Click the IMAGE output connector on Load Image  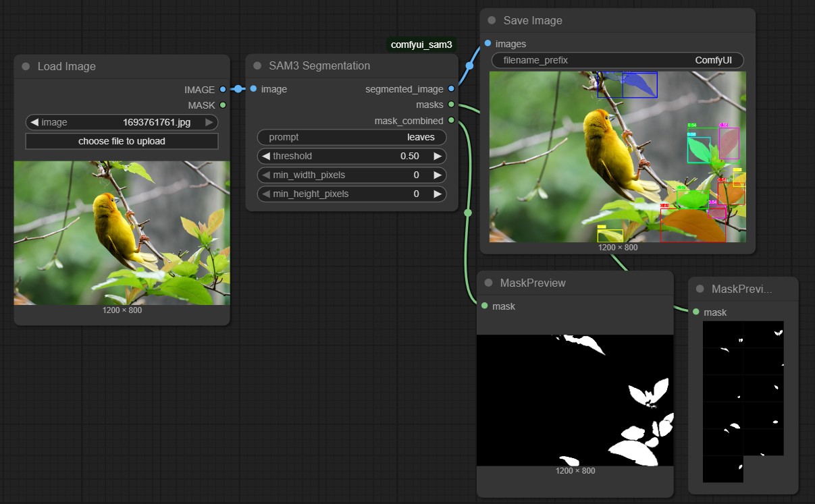(x=223, y=89)
